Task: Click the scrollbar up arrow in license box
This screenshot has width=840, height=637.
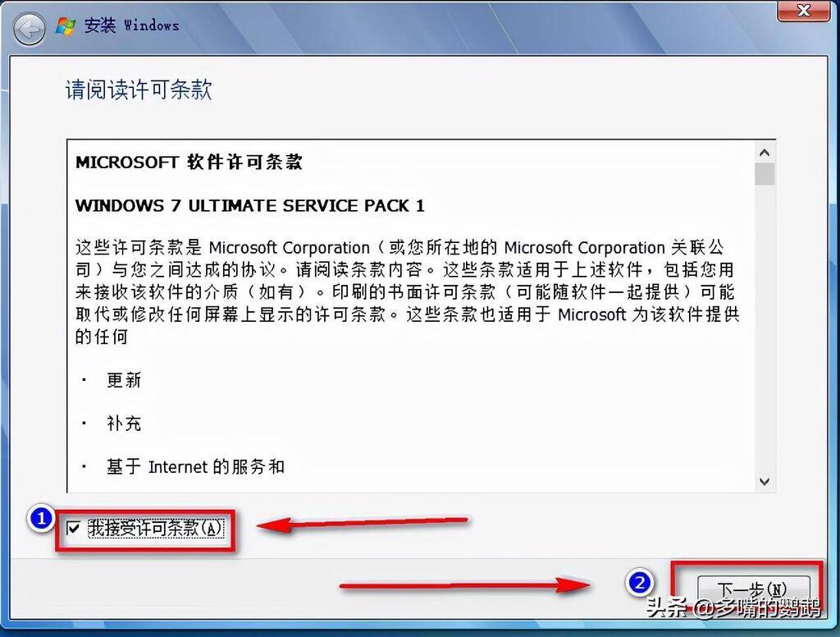Action: click(765, 153)
